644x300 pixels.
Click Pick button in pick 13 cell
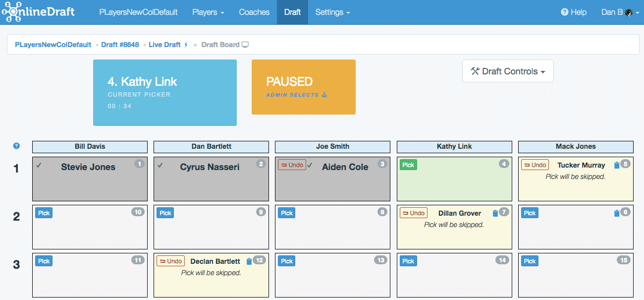click(287, 261)
